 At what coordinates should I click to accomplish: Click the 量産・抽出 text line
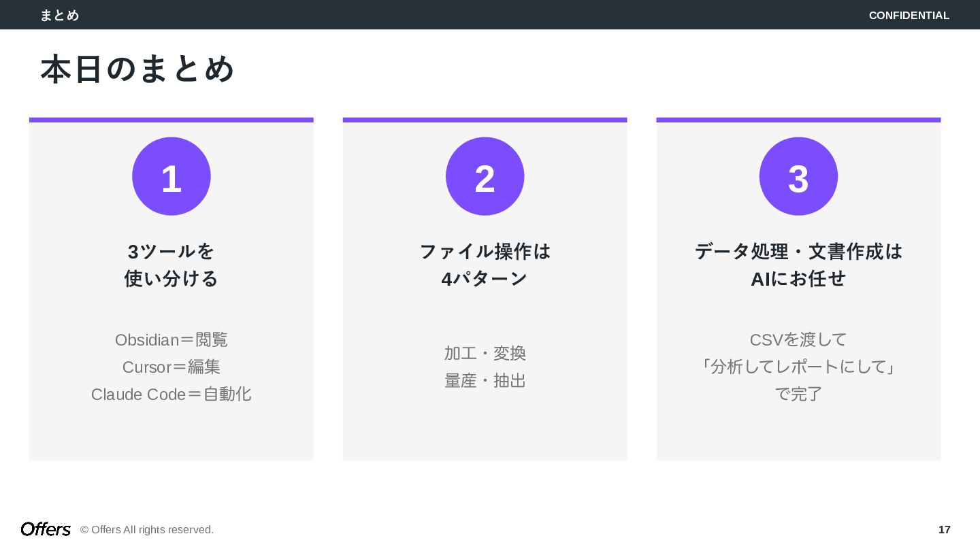485,380
